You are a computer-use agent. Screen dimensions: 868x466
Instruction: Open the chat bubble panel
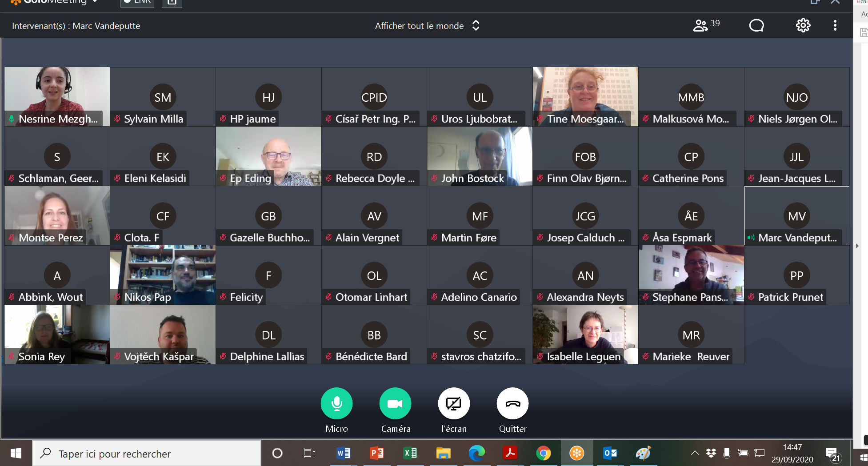(756, 25)
